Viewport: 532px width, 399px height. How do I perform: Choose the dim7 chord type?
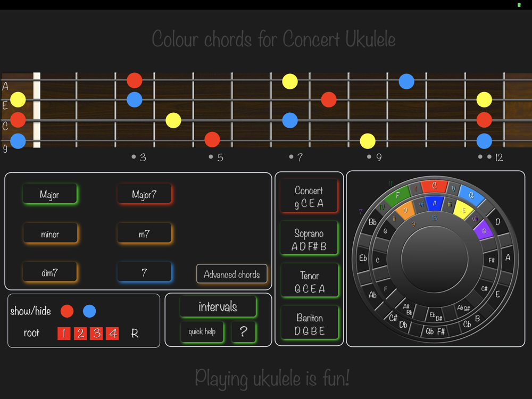(50, 272)
